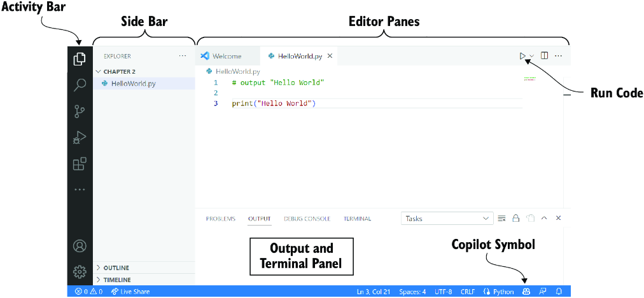The image size is (644, 298).
Task: Open HelloWorld.py in the Explorer tree
Action: point(144,84)
